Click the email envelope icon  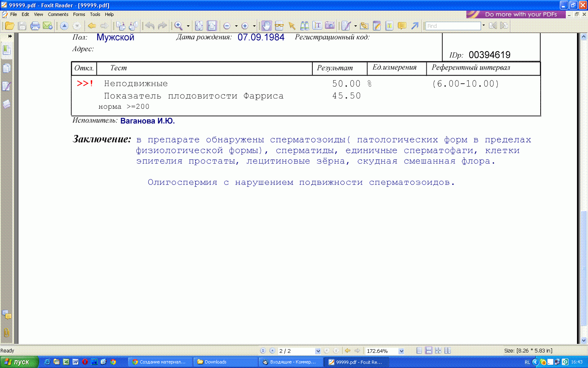(48, 26)
